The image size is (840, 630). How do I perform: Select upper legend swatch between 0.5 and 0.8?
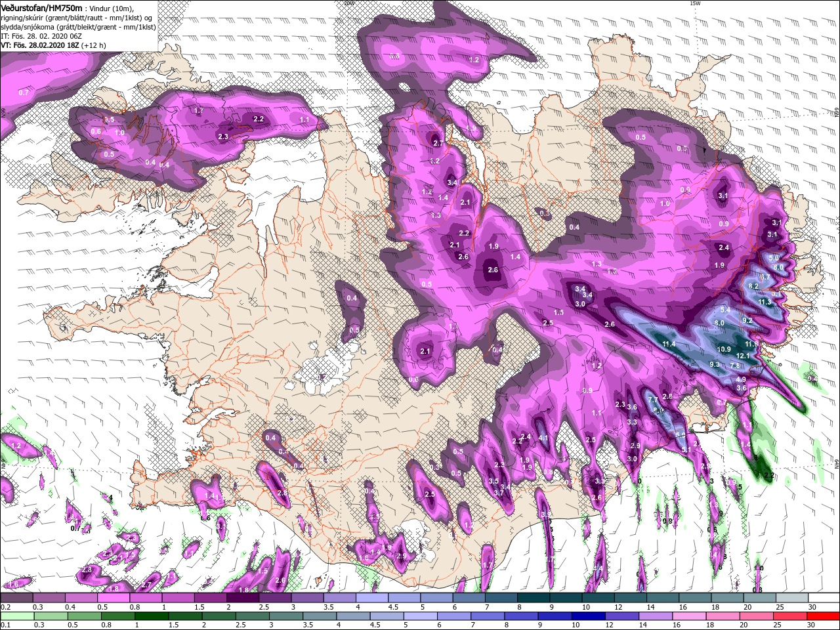113,597
